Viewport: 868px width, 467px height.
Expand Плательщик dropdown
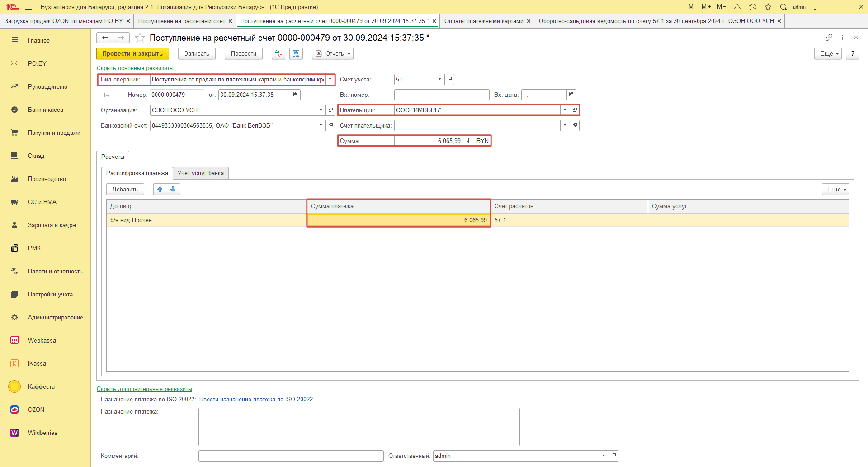click(565, 110)
